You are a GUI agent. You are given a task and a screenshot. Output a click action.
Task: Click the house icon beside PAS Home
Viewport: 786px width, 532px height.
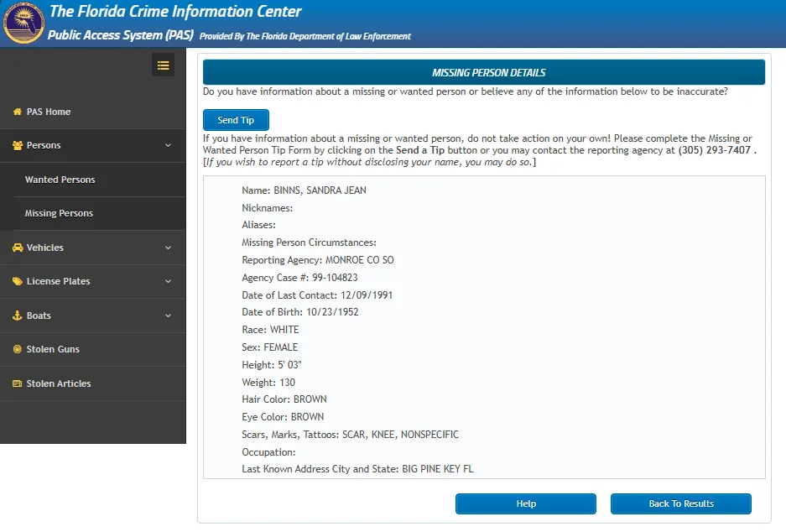[x=18, y=112]
